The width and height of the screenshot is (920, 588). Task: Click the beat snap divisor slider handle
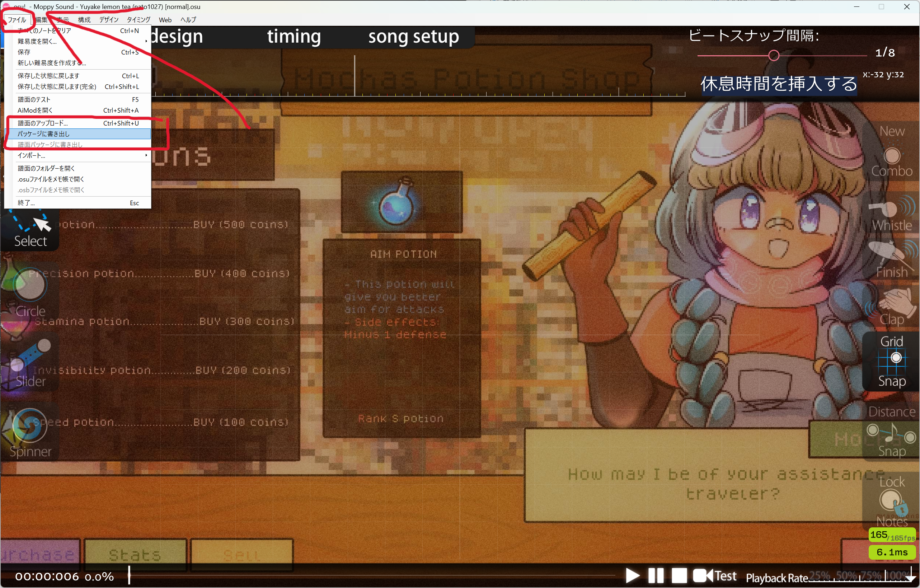(774, 56)
